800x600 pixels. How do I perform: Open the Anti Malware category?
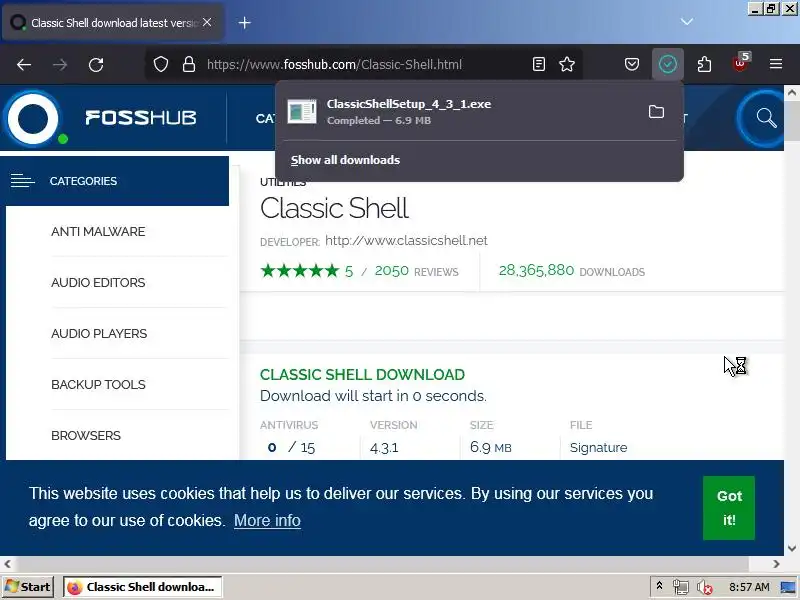pos(98,232)
